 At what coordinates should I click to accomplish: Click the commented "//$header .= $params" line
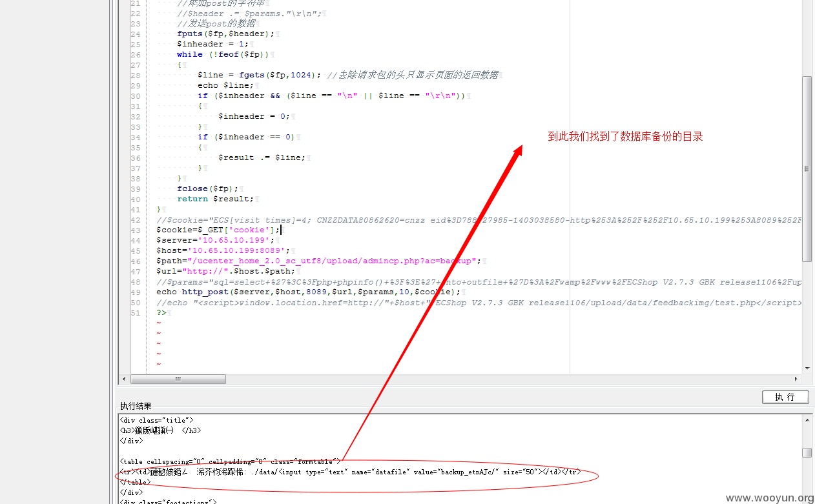pos(249,13)
